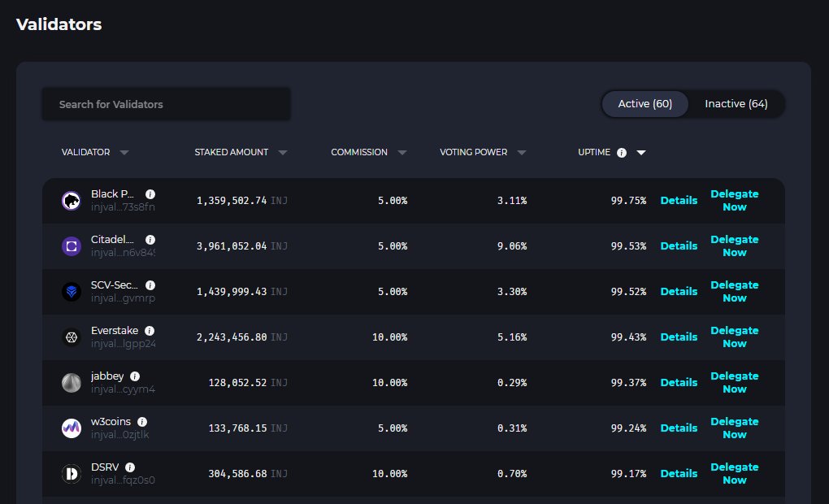The height and width of the screenshot is (504, 829).
Task: Open Details for DSRV
Action: tap(679, 473)
